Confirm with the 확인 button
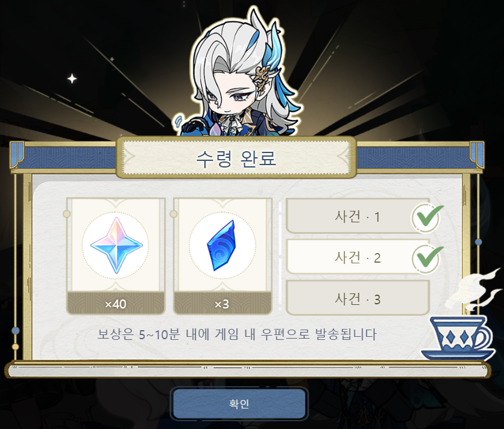504x429 pixels. click(239, 404)
